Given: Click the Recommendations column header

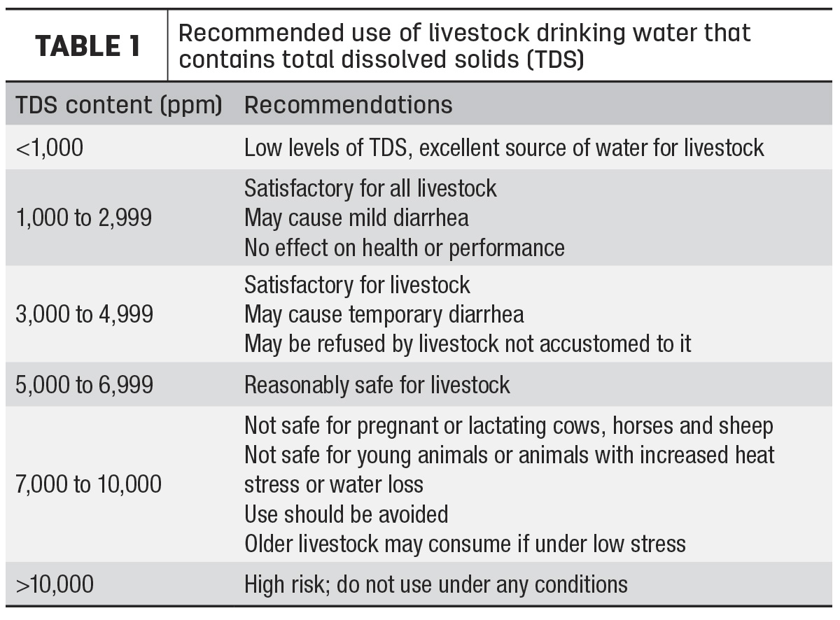Looking at the screenshot, I should tap(348, 105).
